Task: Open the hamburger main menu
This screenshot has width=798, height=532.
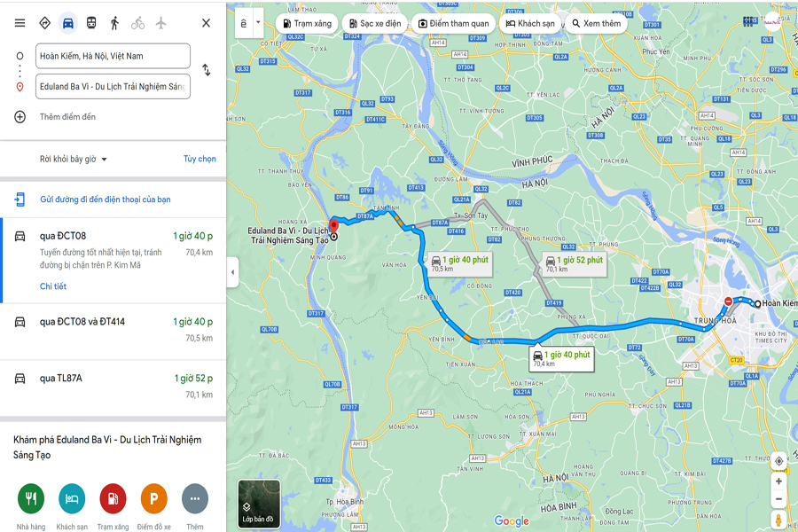Action: [x=20, y=23]
